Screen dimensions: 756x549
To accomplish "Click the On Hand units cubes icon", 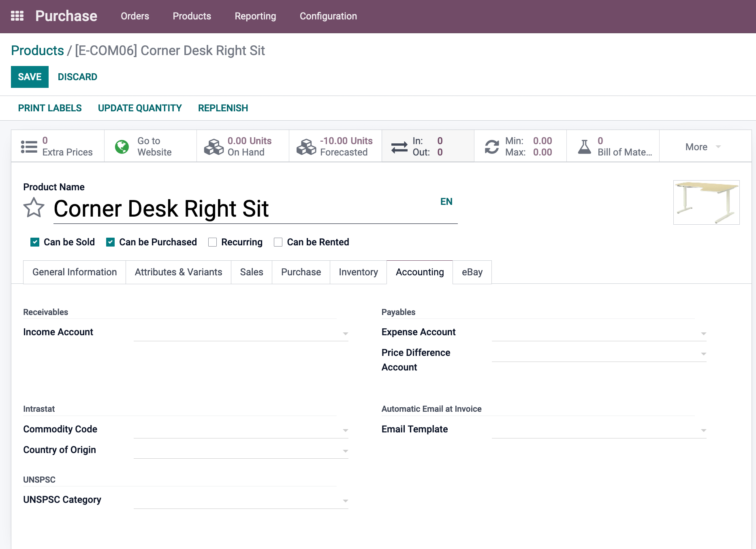I will [x=214, y=147].
